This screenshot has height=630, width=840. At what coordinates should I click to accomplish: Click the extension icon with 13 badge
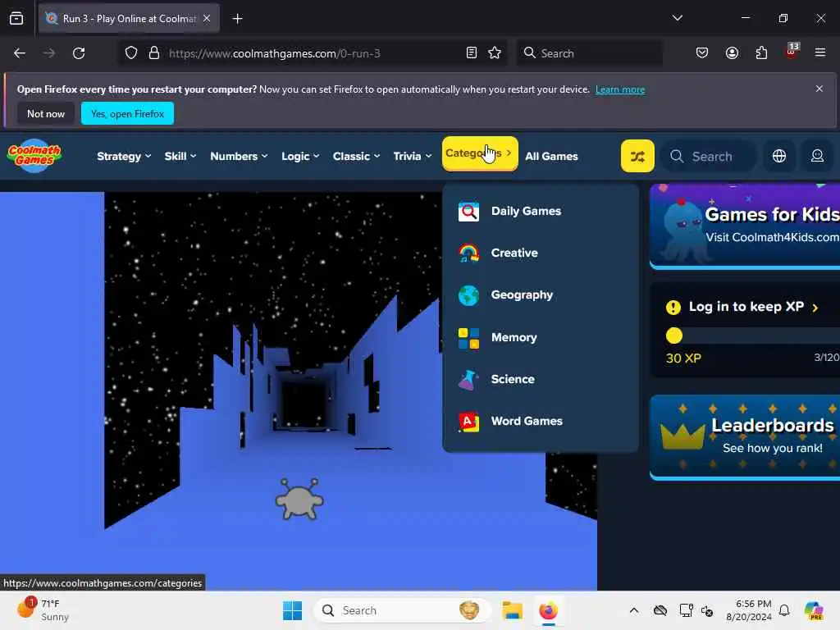[792, 52]
